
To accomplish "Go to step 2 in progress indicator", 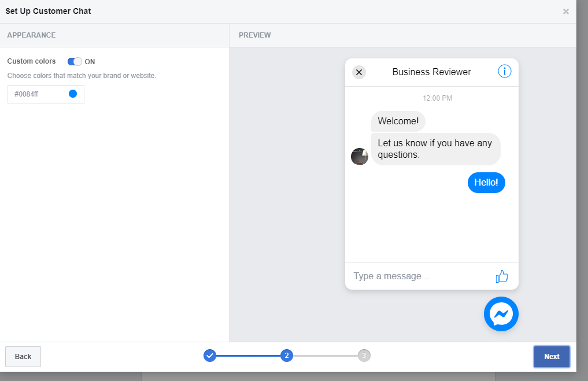I will click(287, 356).
